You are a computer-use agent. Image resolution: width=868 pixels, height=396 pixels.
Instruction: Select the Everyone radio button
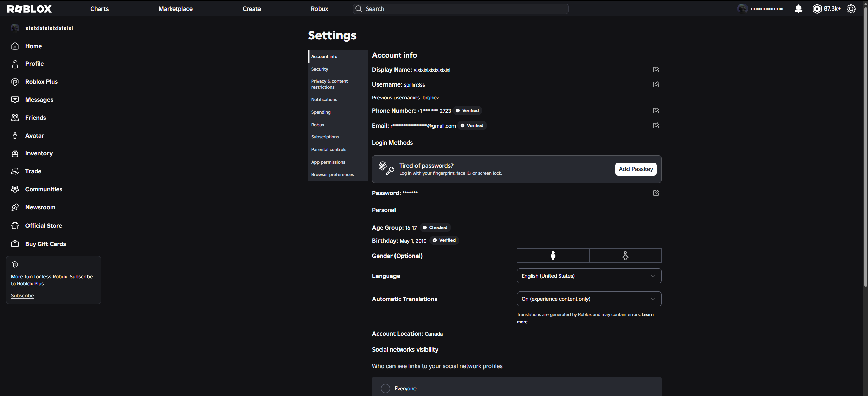385,389
